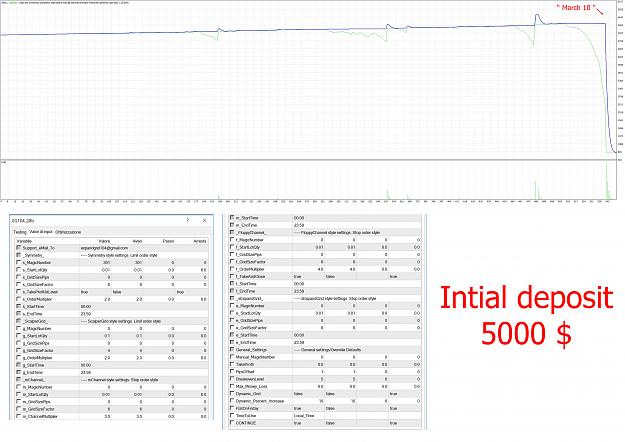Click the g_StartLotQty value 0.1
Viewport: 625px width, 442px height.
coord(107,336)
